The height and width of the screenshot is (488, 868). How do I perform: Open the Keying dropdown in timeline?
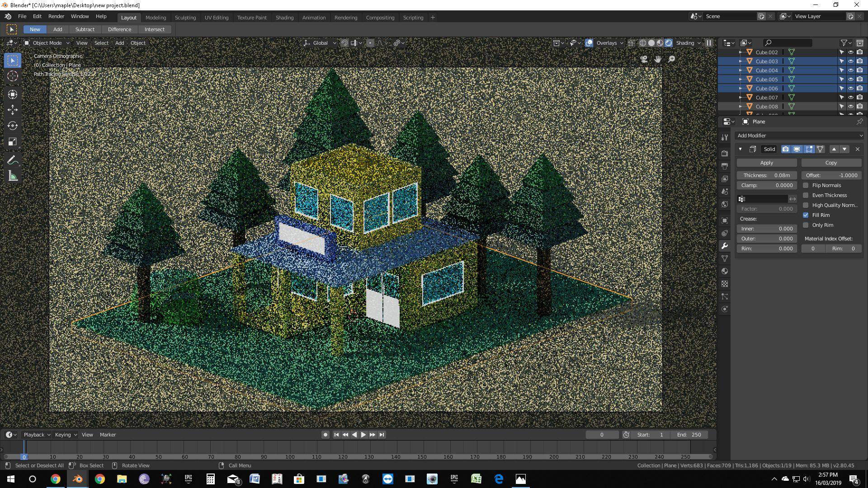tap(66, 435)
